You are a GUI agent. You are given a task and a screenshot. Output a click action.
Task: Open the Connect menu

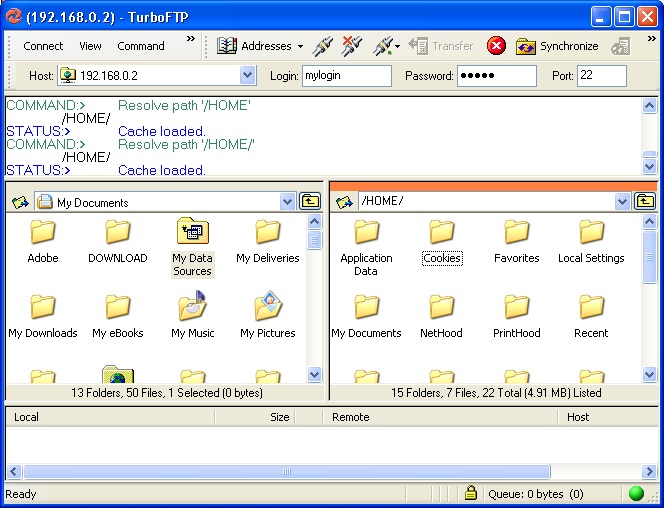coord(43,46)
